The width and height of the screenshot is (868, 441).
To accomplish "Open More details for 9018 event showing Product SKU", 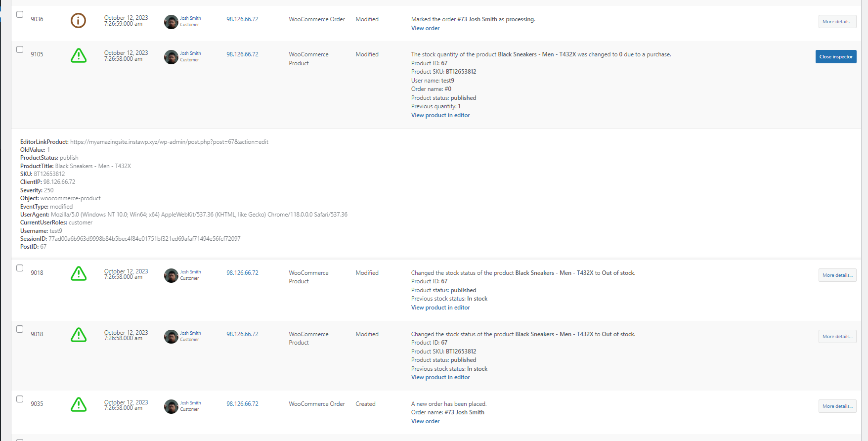I will [x=837, y=337].
